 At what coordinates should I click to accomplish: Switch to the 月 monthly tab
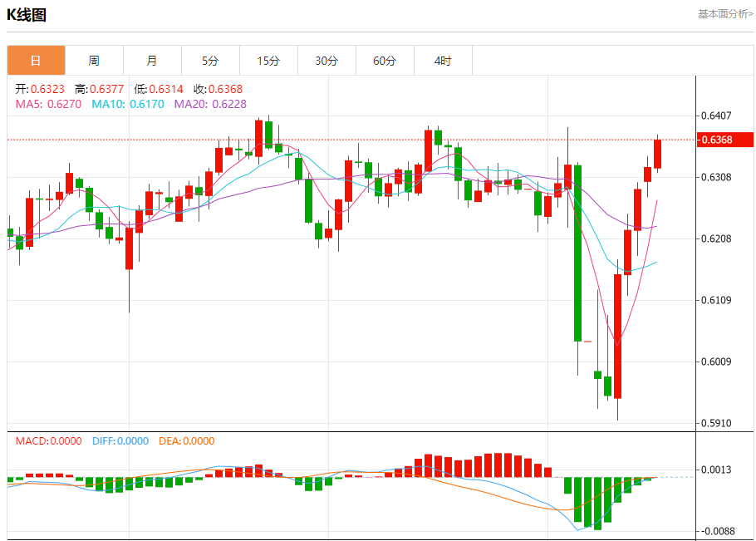click(x=152, y=61)
